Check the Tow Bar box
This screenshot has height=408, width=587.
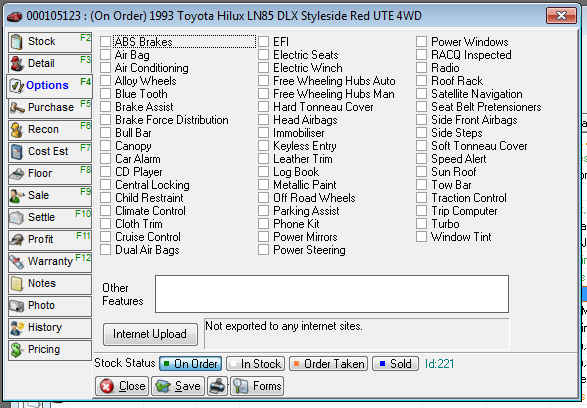point(422,185)
